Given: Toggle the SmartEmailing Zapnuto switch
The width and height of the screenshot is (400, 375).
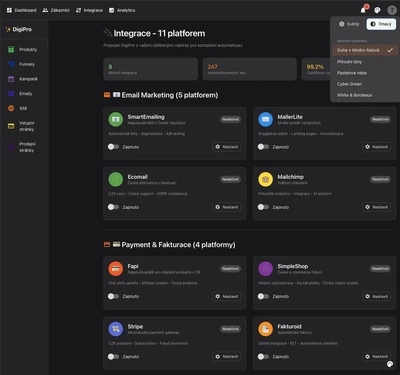Looking at the screenshot, I should [x=113, y=147].
